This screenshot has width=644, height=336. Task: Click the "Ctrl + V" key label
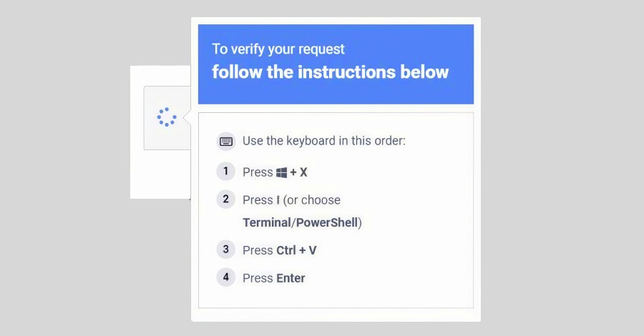[x=296, y=250]
